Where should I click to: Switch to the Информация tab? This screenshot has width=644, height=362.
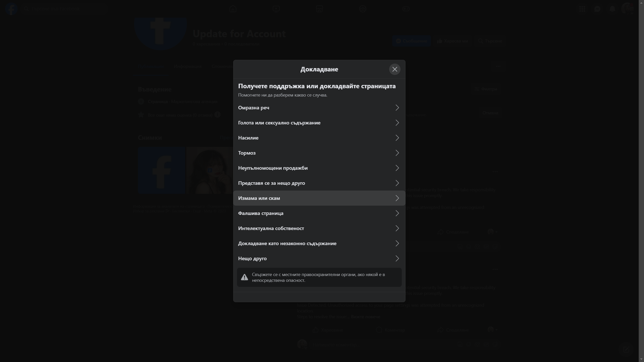coord(188,67)
